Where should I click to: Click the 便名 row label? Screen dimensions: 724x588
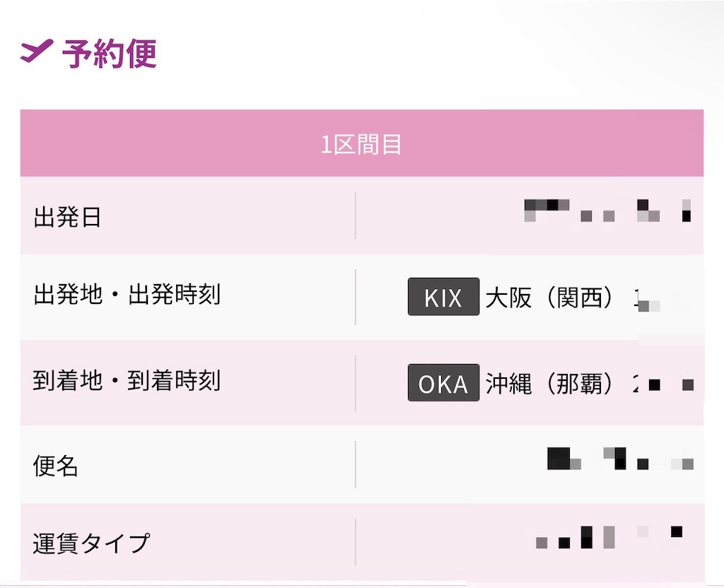coord(55,465)
